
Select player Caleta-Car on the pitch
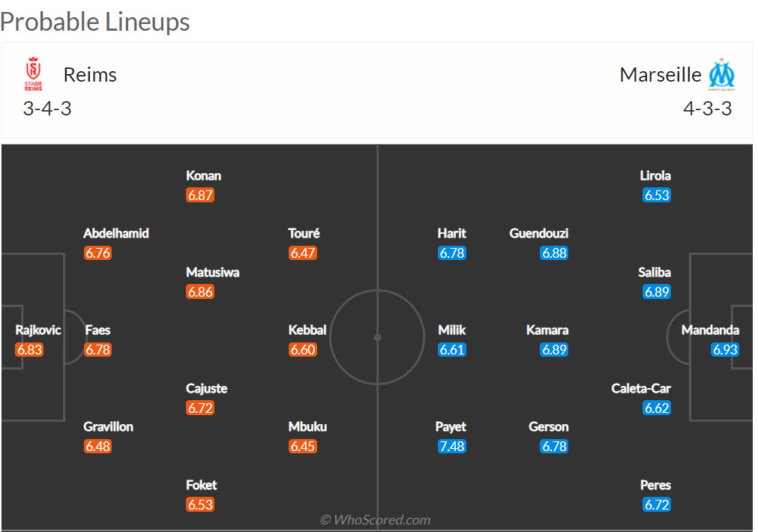point(641,389)
